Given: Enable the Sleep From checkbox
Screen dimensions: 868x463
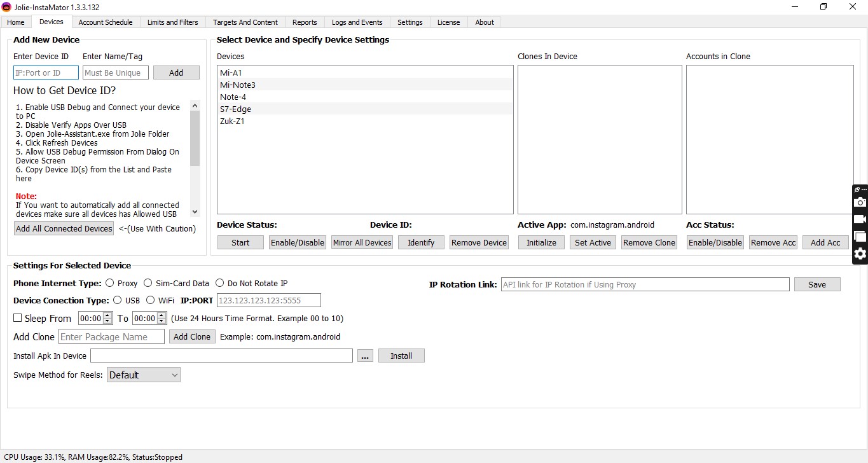Looking at the screenshot, I should coord(18,318).
